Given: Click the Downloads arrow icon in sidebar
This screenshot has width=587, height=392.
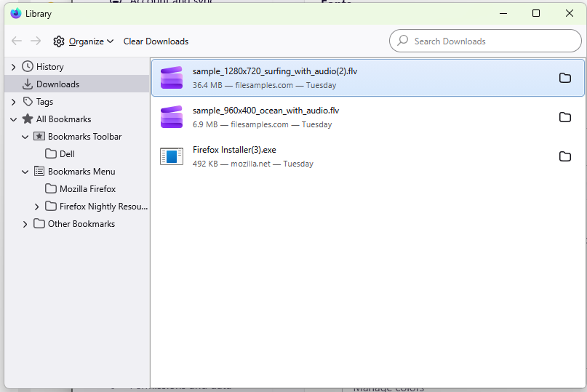Looking at the screenshot, I should click(x=28, y=84).
